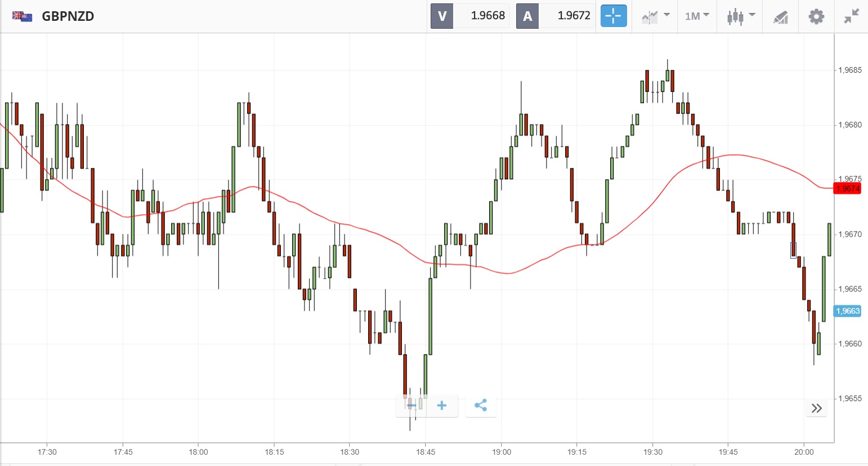Click the GBPNZD flag icon
The width and height of the screenshot is (868, 466).
click(23, 16)
